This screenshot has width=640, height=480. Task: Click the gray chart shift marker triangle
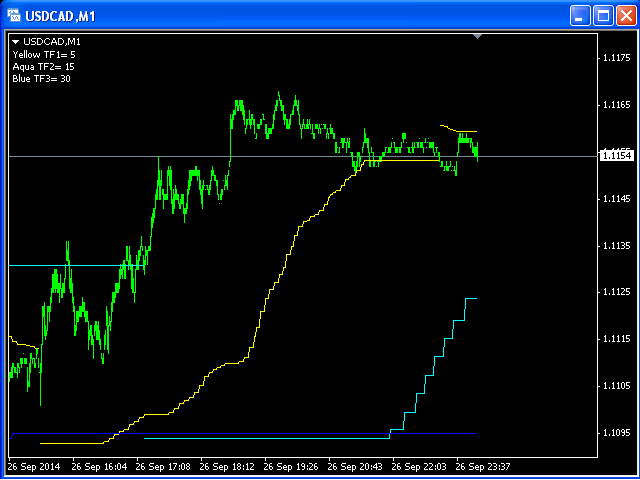pos(478,37)
